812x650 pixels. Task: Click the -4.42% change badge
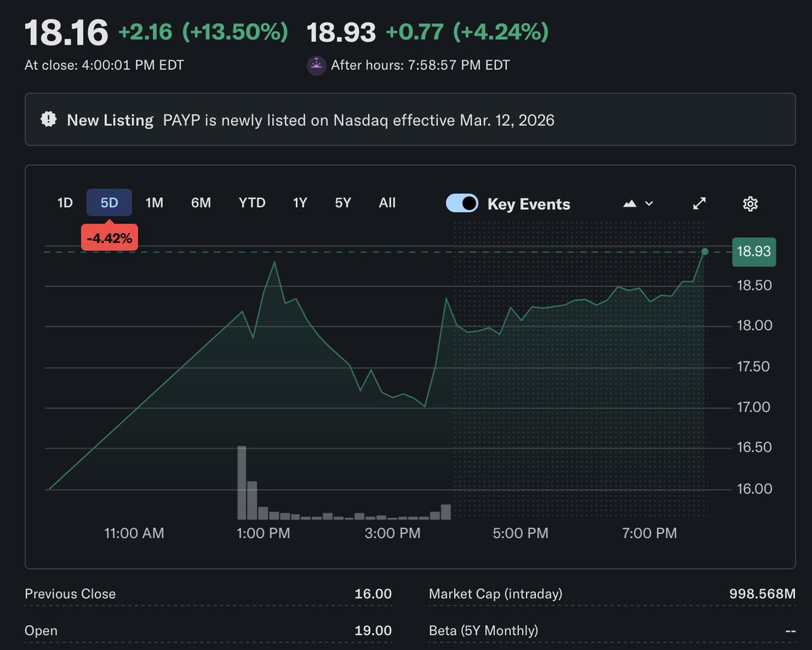pyautogui.click(x=110, y=238)
